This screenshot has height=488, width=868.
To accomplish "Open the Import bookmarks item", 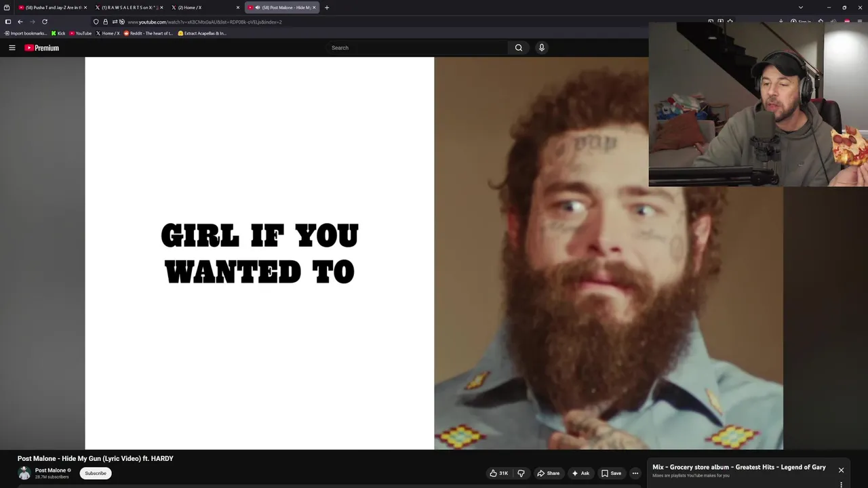I will [26, 33].
